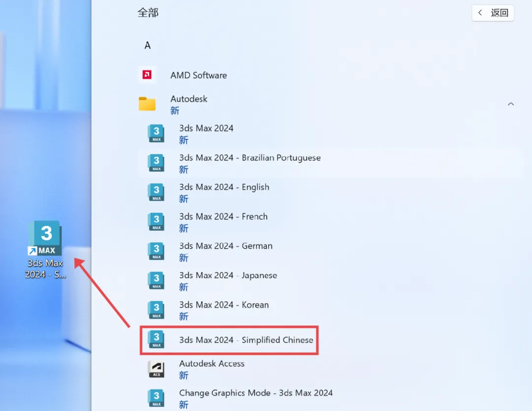Launch 3ds Max 2024 - Brazilian Portuguese
Image resolution: width=532 pixels, height=411 pixels.
point(250,158)
